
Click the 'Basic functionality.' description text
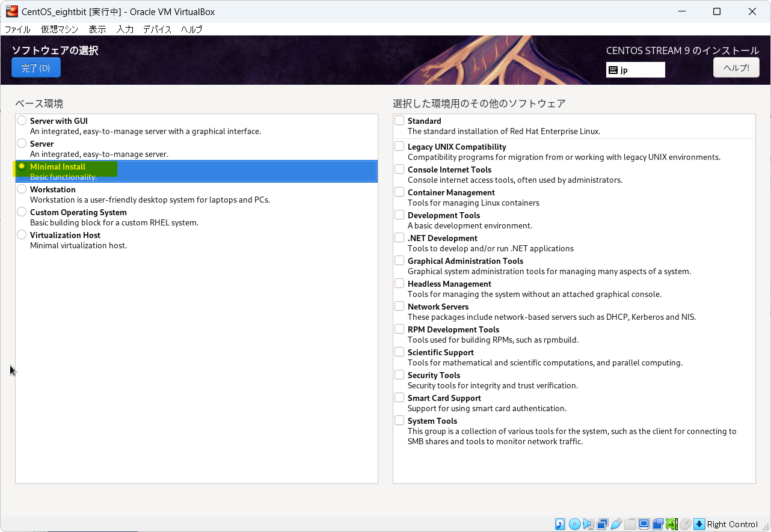63,177
